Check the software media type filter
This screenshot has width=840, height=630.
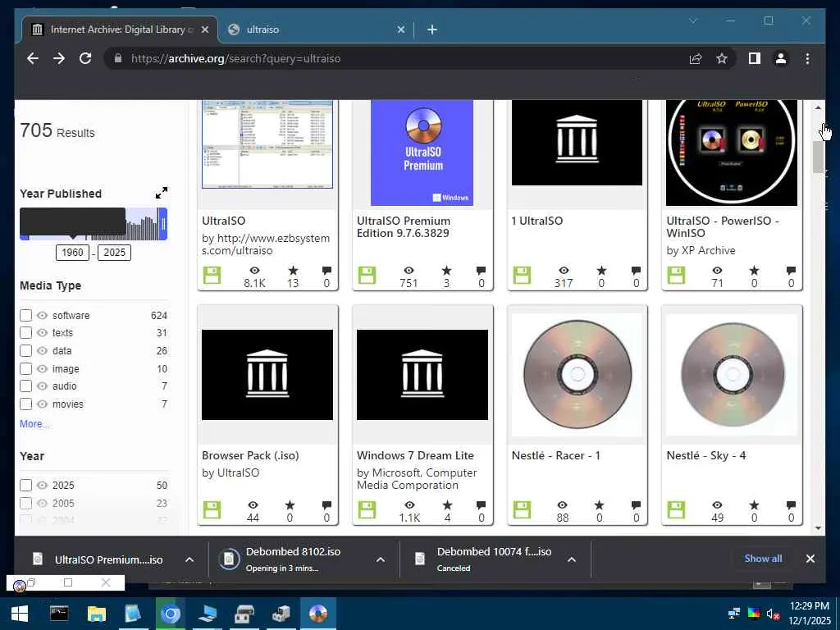(25, 316)
